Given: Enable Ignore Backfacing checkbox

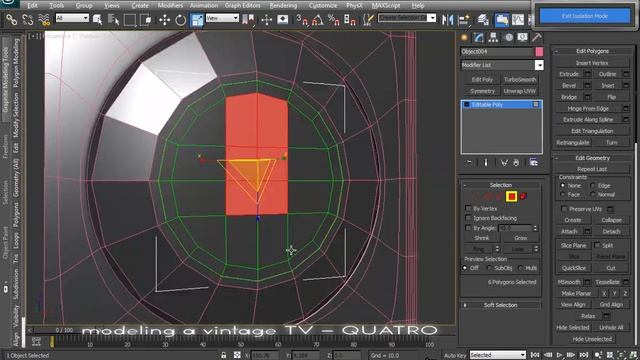Looking at the screenshot, I should tap(468, 218).
